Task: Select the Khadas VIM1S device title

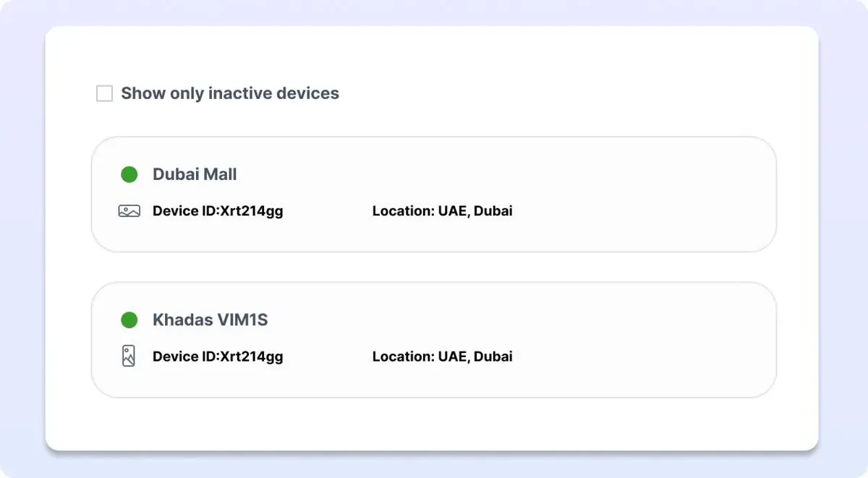Action: point(210,319)
